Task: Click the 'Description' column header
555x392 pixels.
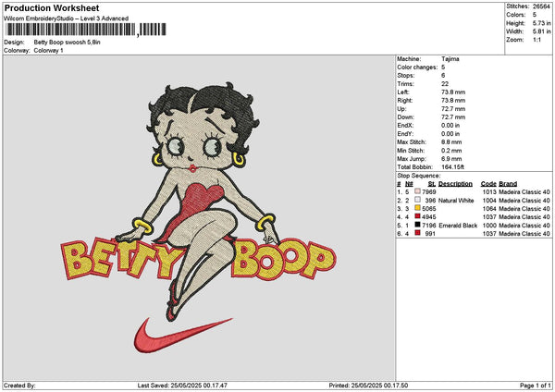Action: (x=455, y=184)
